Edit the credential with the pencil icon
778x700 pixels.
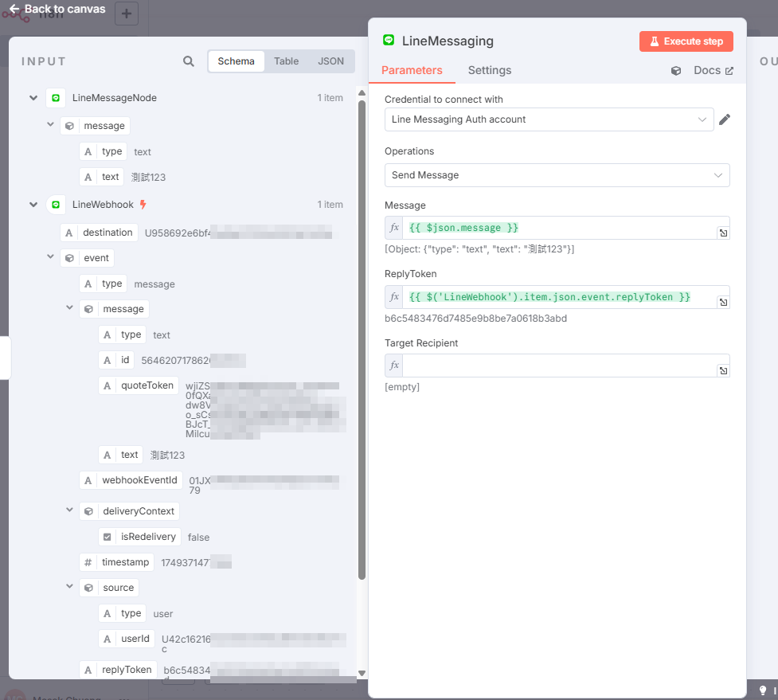725,119
